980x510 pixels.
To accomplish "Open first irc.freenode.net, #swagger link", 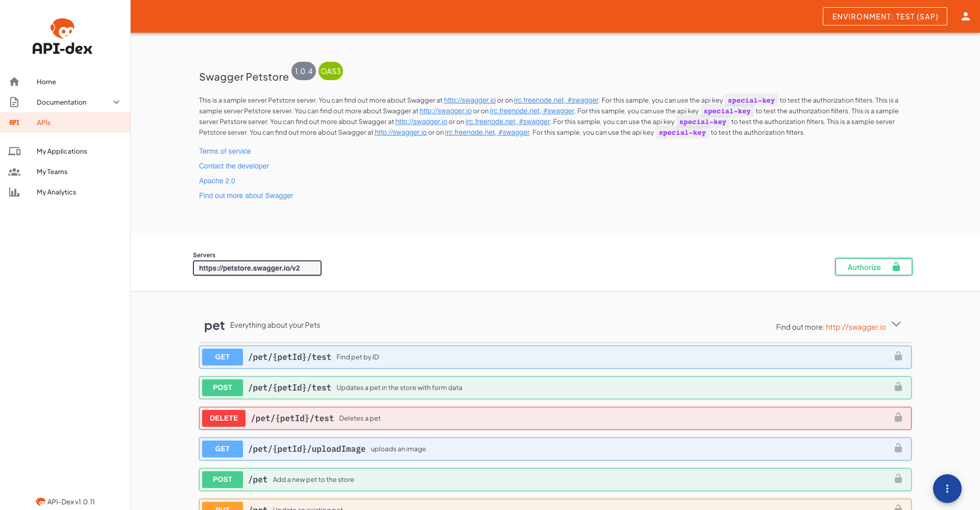I will point(556,100).
